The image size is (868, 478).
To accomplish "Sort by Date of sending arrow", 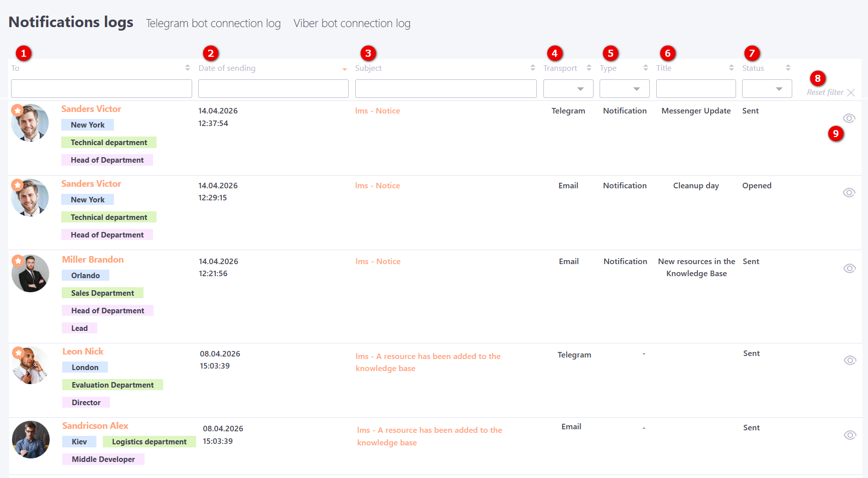I will (x=344, y=69).
